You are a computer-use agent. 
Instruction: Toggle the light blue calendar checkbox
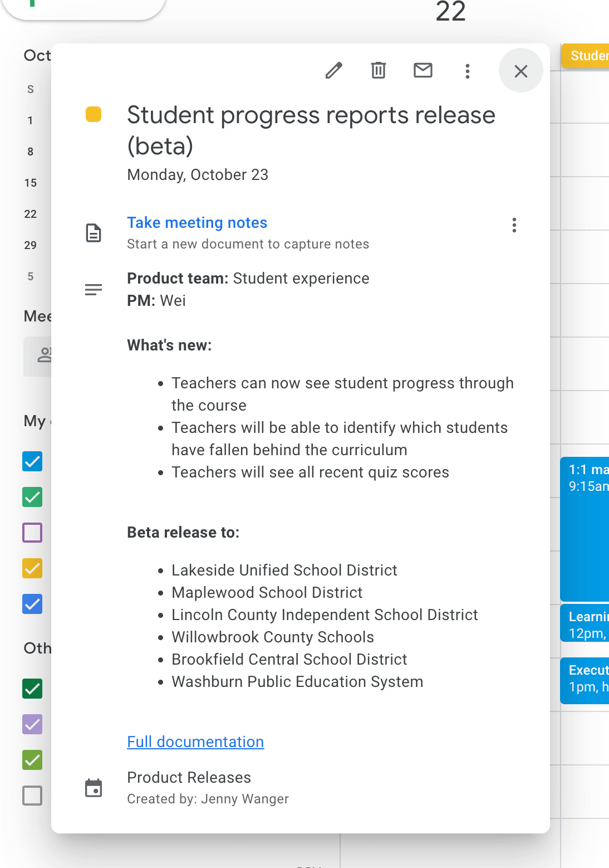[32, 461]
